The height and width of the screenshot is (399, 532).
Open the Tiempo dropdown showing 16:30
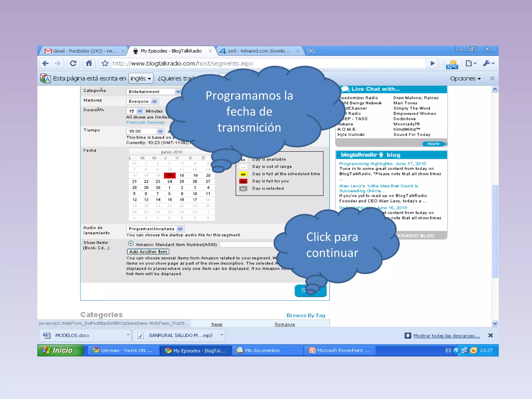coord(145,131)
